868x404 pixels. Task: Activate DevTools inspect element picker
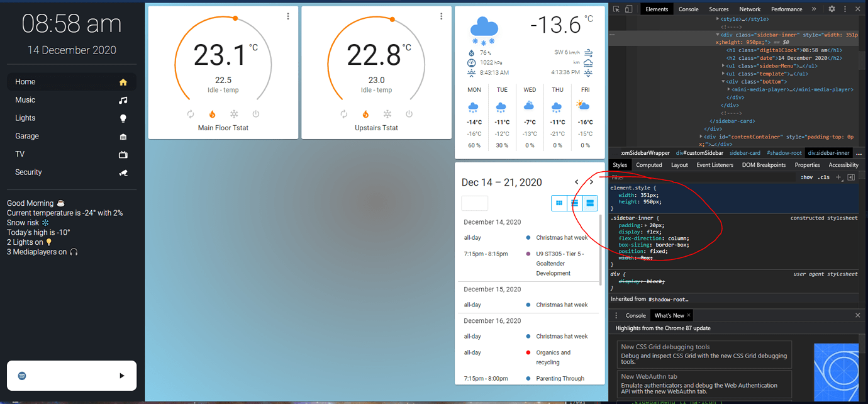[x=617, y=9]
